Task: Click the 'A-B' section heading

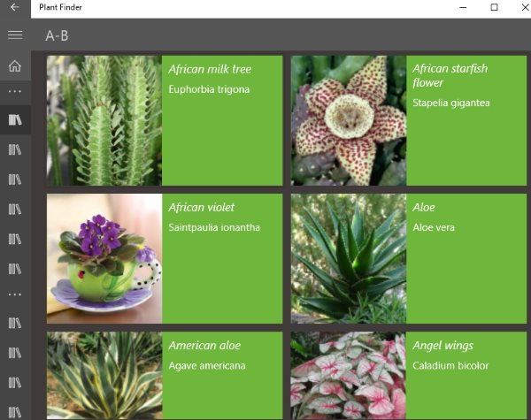Action: (x=57, y=35)
